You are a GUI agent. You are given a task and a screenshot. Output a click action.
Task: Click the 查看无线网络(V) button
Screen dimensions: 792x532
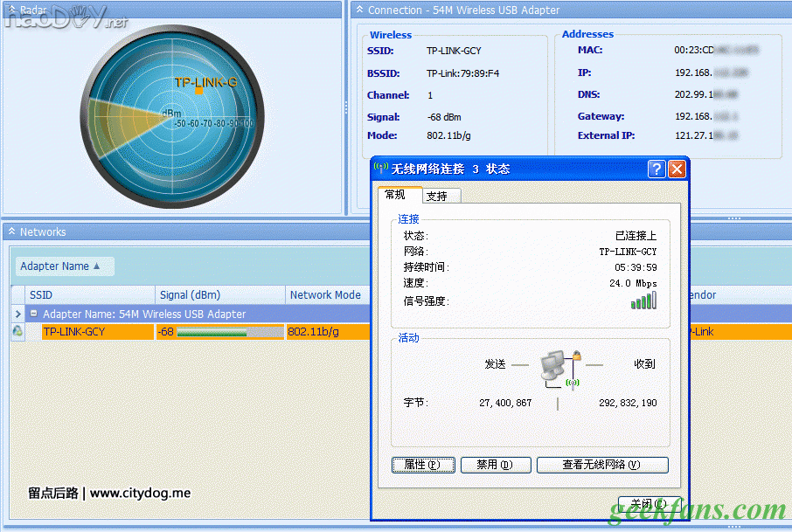point(601,465)
